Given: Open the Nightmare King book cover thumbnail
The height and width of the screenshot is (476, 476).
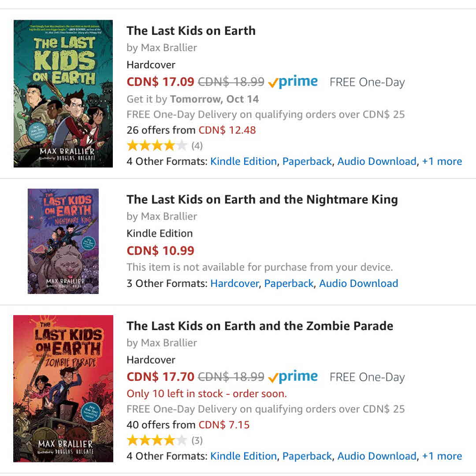Looking at the screenshot, I should pyautogui.click(x=63, y=241).
